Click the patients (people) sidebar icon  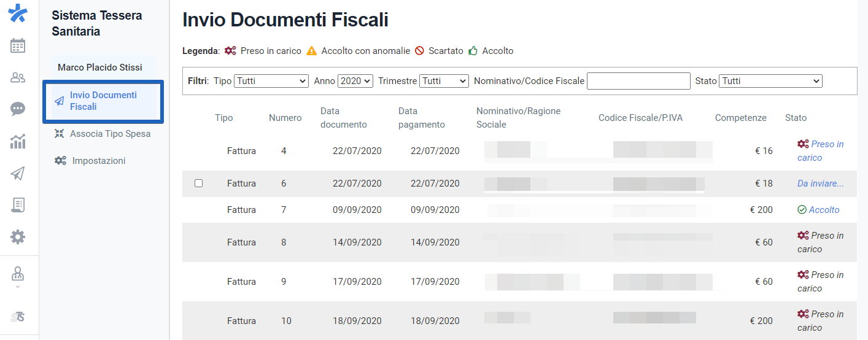click(x=18, y=77)
